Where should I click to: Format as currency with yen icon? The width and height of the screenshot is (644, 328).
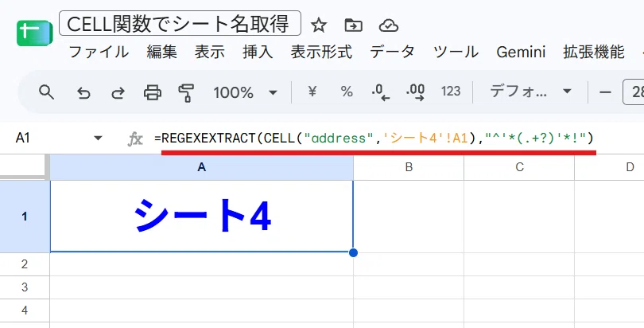click(312, 92)
